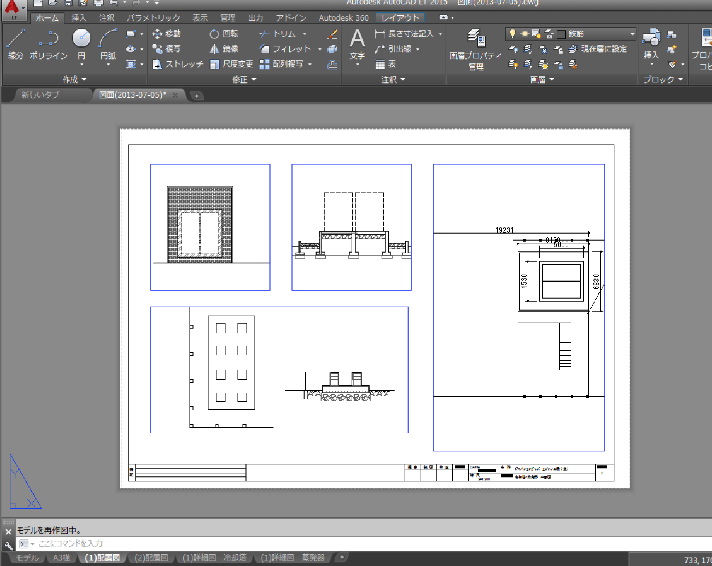The width and height of the screenshot is (712, 566).
Task: Open the Autodesk 360 ribbon tab
Action: (x=343, y=18)
